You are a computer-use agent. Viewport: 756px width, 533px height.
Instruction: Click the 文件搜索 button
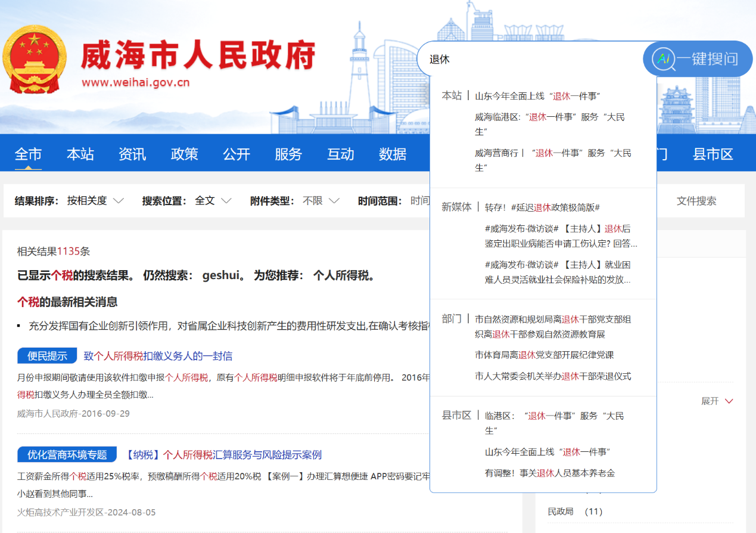pyautogui.click(x=696, y=201)
